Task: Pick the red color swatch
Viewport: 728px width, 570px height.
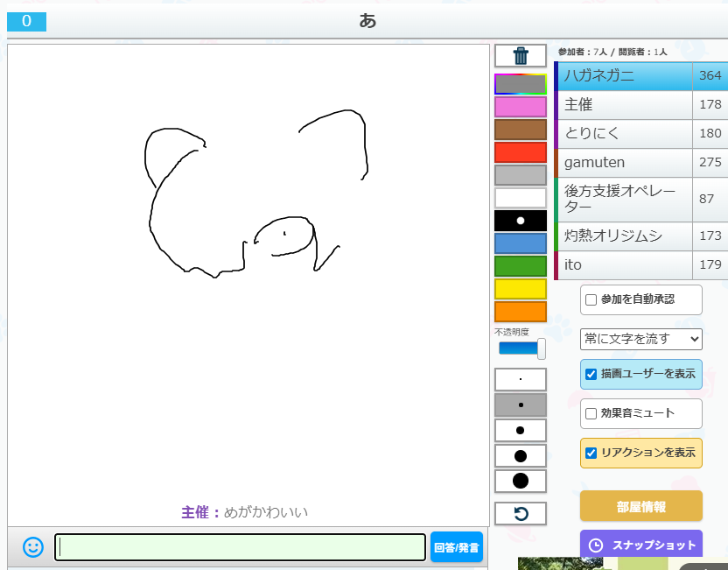Action: (521, 152)
